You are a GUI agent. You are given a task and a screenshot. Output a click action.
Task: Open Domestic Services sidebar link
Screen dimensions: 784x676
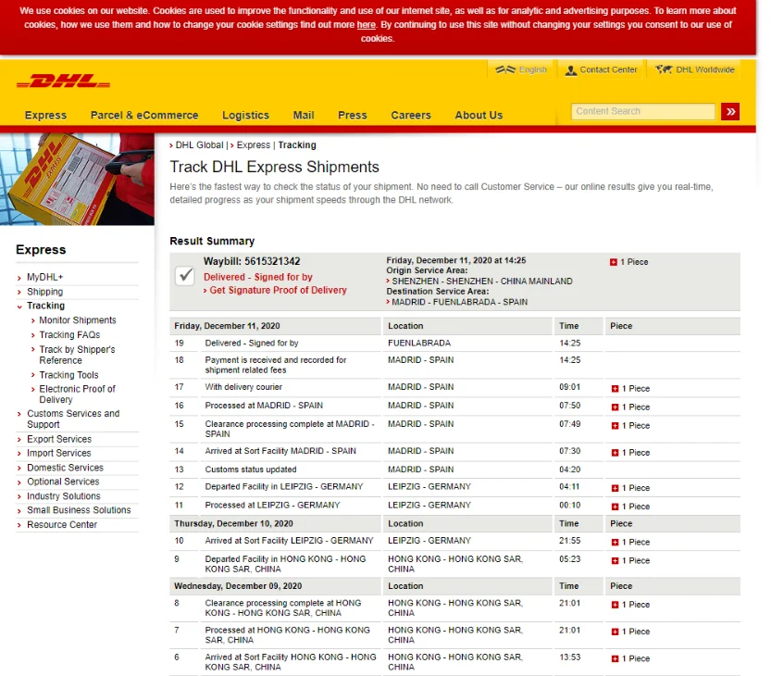65,468
